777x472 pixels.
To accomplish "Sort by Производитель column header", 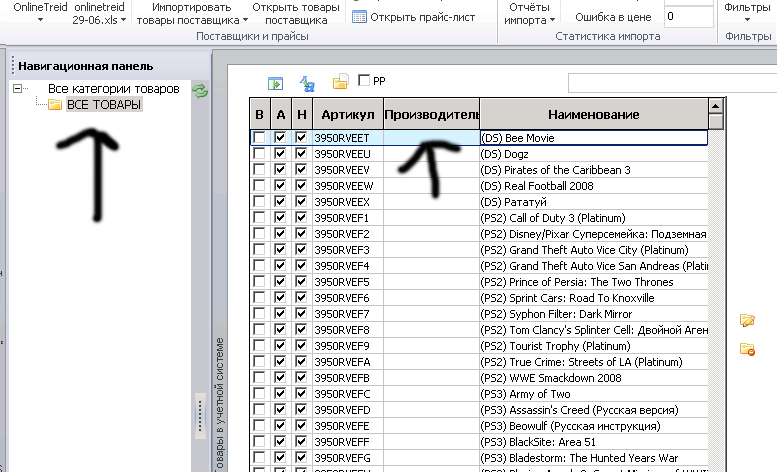I will pos(432,114).
